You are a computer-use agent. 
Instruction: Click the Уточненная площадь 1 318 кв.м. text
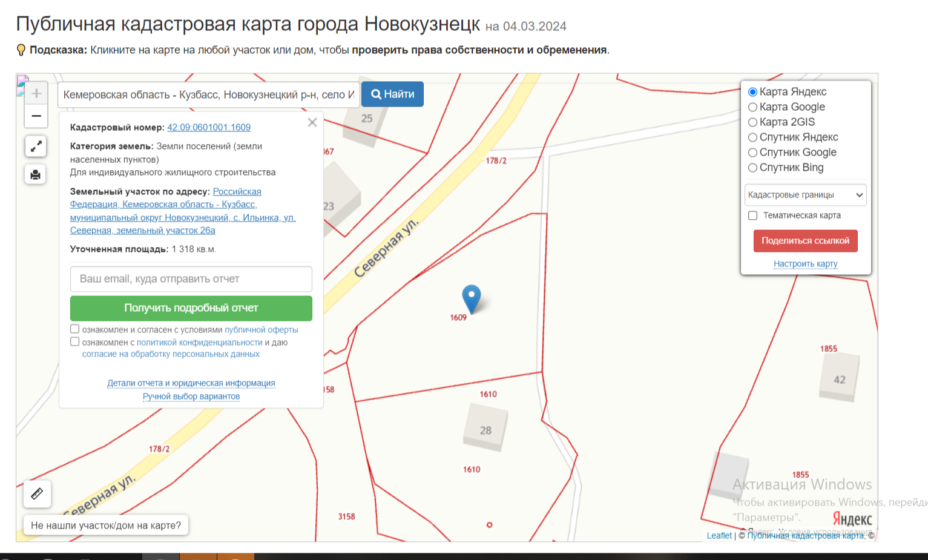(143, 249)
